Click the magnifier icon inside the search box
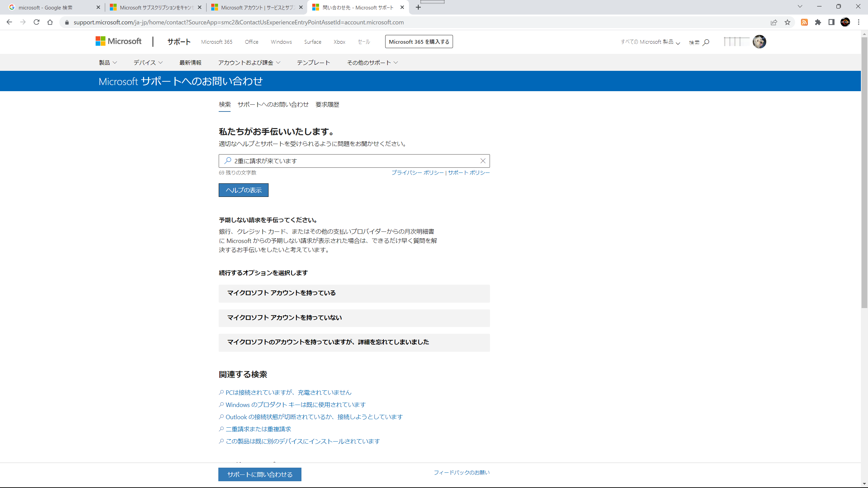868x488 pixels. 228,161
